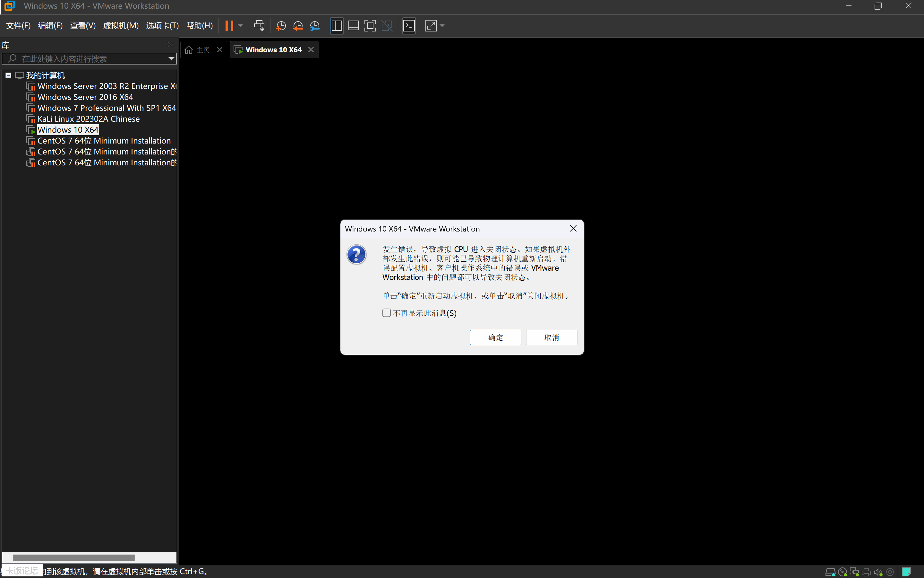The image size is (924, 578).
Task: Select KaLi Linux 202302A Chinese VM
Action: click(x=89, y=119)
